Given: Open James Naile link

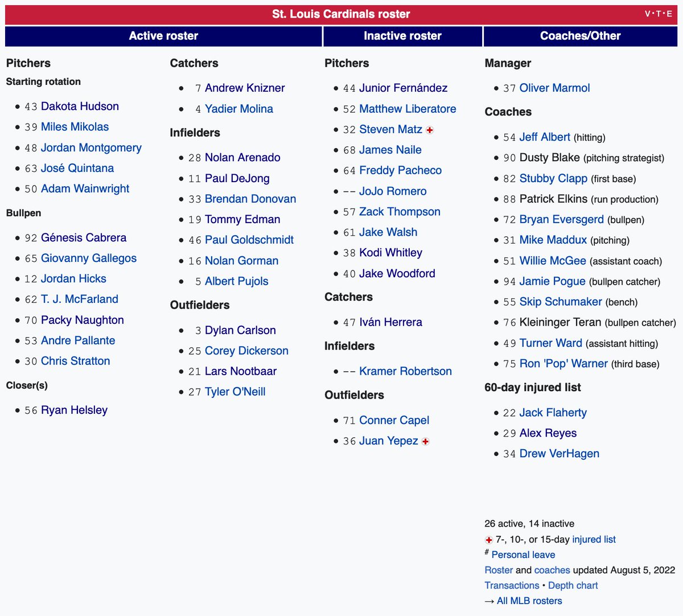Looking at the screenshot, I should 390,150.
